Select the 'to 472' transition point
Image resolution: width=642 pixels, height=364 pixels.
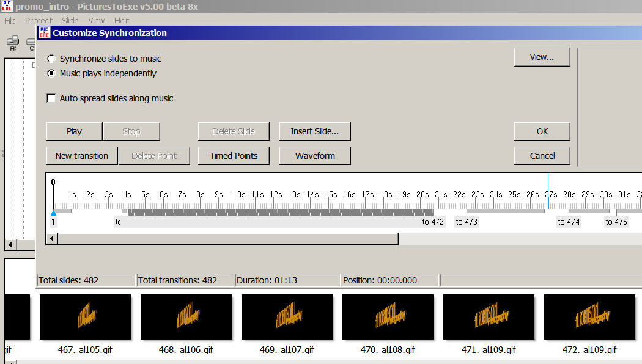(433, 222)
